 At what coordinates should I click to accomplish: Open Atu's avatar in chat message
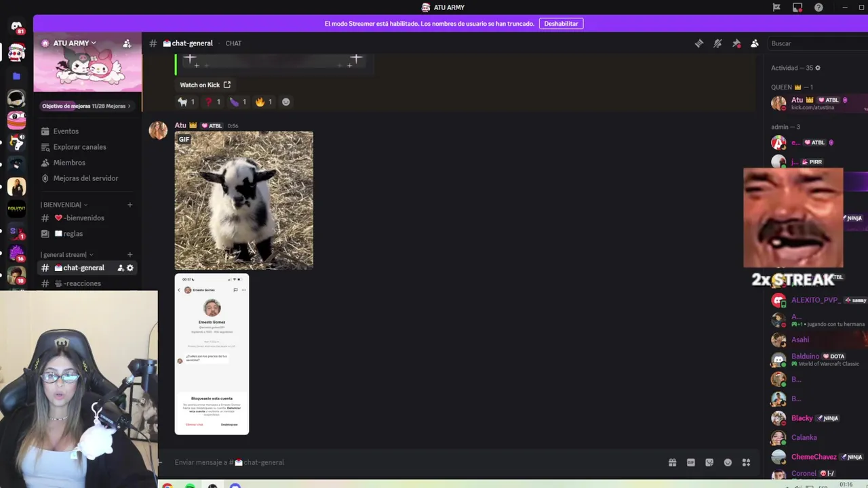(158, 130)
